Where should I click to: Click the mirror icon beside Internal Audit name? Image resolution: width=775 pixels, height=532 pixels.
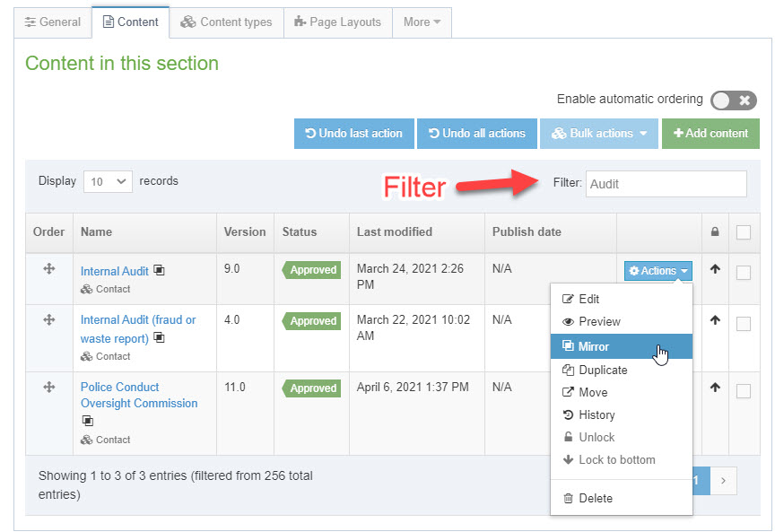(x=159, y=270)
